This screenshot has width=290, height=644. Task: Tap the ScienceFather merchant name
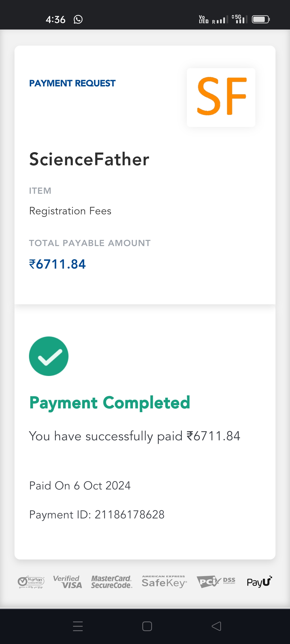click(x=89, y=159)
